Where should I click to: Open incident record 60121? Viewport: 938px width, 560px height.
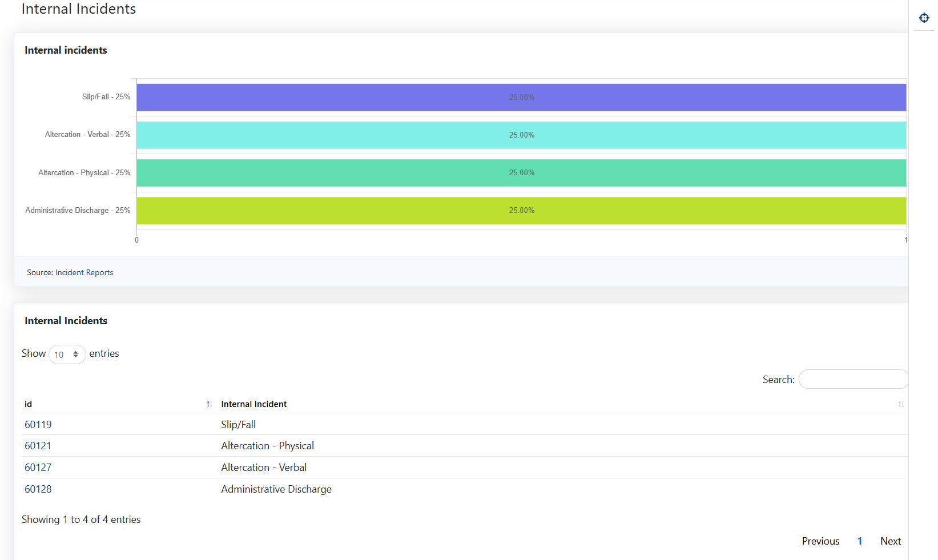pyautogui.click(x=38, y=446)
